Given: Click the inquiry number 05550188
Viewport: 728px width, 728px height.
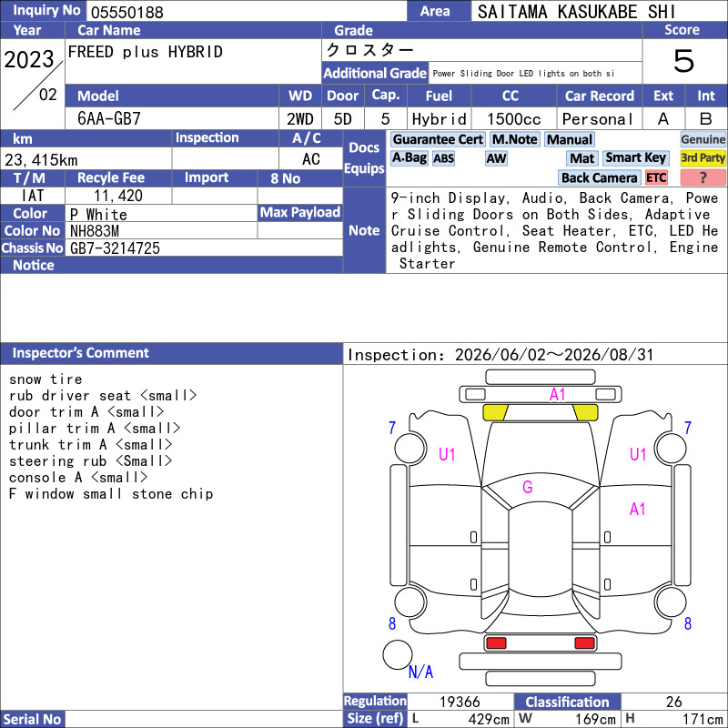Looking at the screenshot, I should (x=127, y=12).
